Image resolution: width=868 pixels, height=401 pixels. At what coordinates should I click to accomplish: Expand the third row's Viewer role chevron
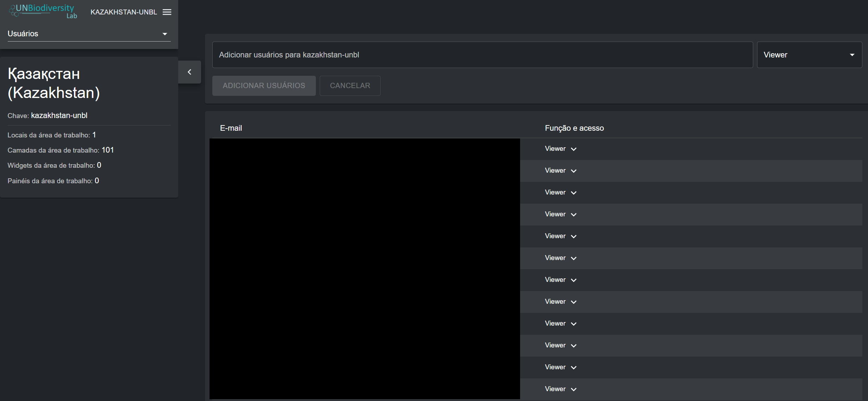coord(574,193)
